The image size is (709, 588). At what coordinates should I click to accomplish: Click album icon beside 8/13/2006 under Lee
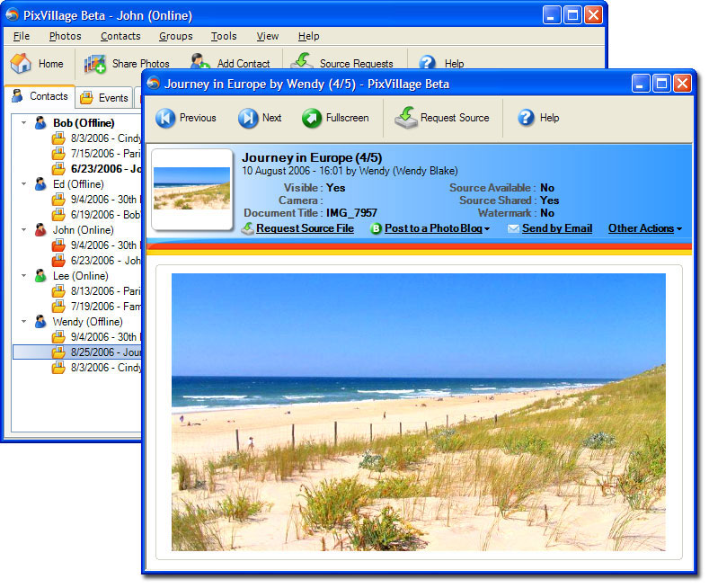[x=58, y=290]
